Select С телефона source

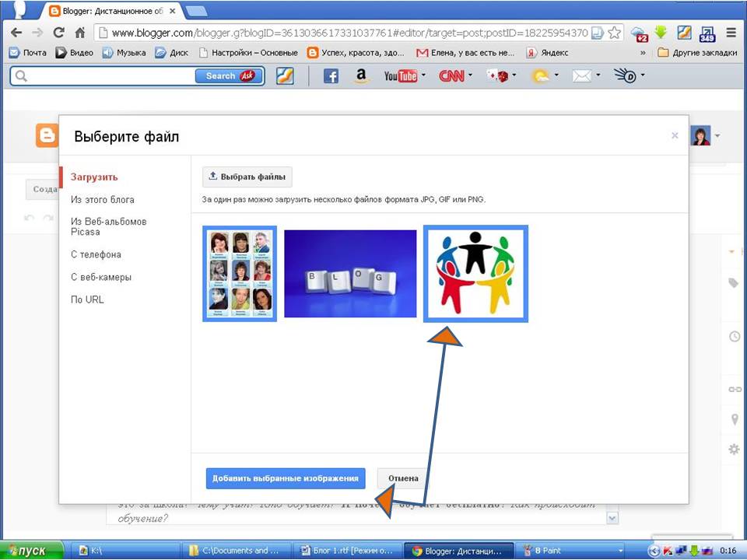pos(96,254)
